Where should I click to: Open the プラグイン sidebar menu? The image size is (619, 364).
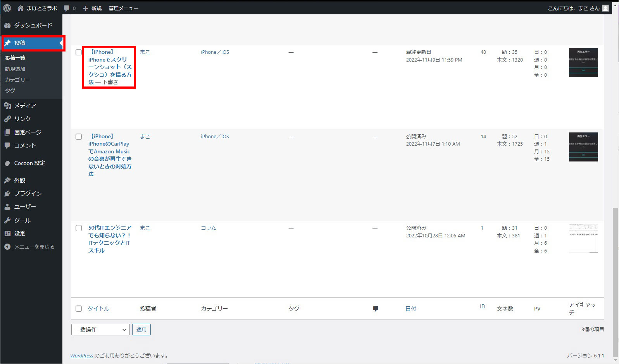click(x=28, y=193)
